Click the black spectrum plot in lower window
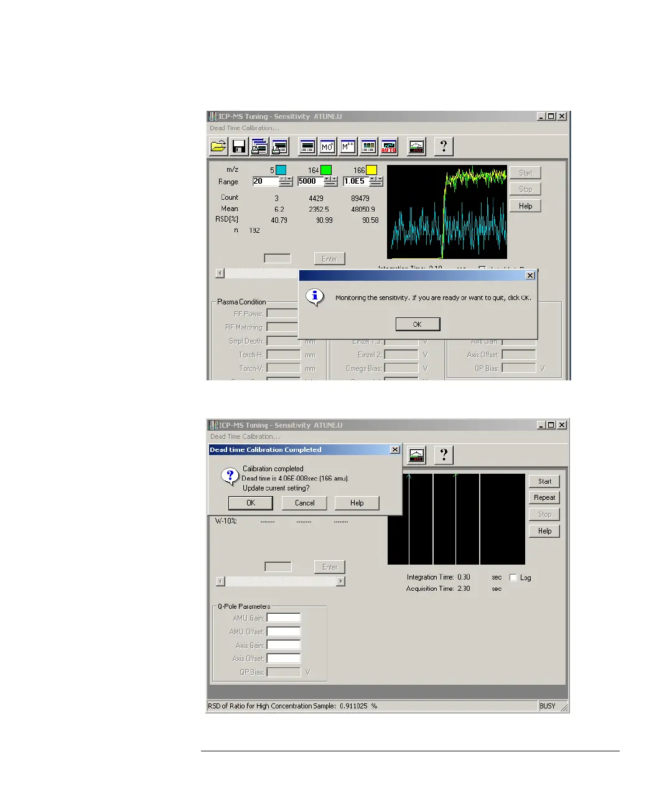This screenshot has width=672, height=808. 456,519
